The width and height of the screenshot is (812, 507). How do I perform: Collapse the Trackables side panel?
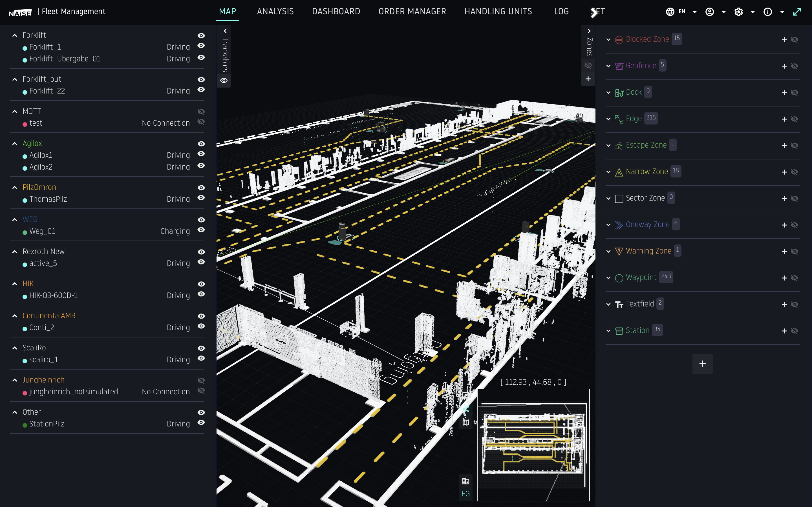point(225,31)
